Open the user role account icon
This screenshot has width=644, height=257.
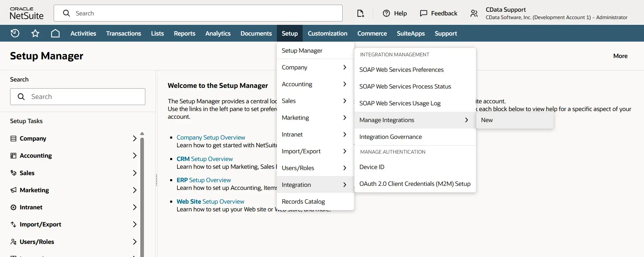pos(474,13)
